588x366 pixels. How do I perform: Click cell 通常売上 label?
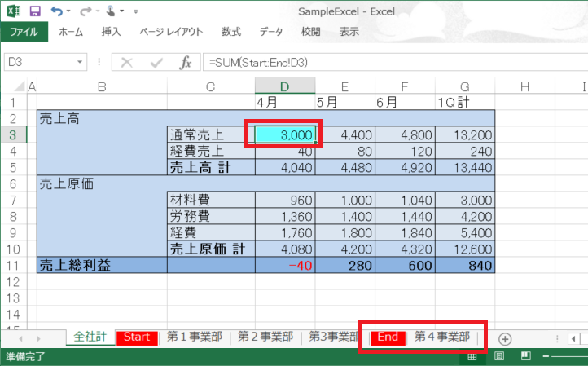tap(211, 134)
